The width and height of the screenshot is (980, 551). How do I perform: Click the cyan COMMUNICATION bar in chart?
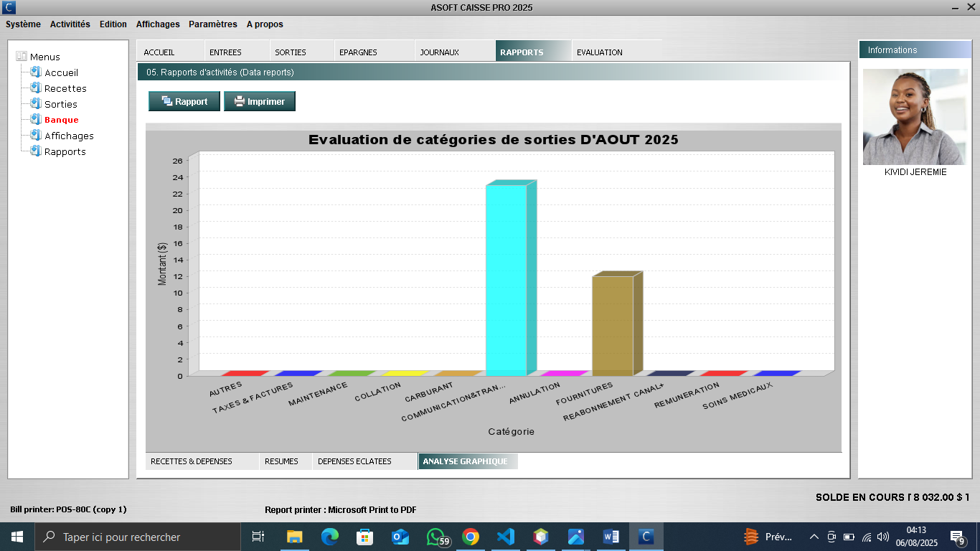506,280
